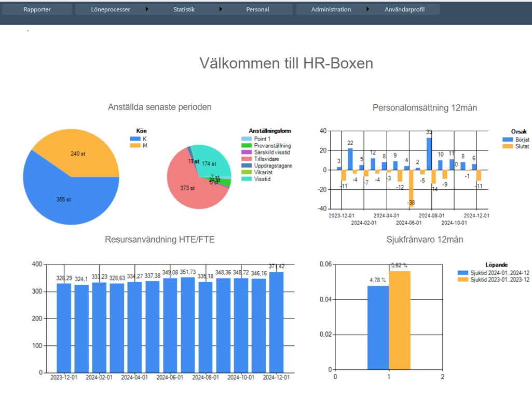Click the blue turnover bar labeled 22
Viewport: 532px width, 402px height.
(350, 159)
